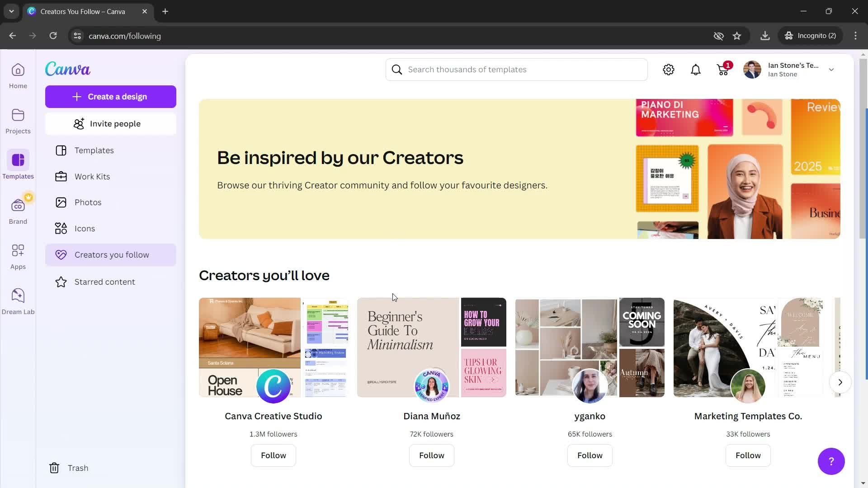The height and width of the screenshot is (488, 868).
Task: Click the settings gear icon
Action: pos(668,70)
